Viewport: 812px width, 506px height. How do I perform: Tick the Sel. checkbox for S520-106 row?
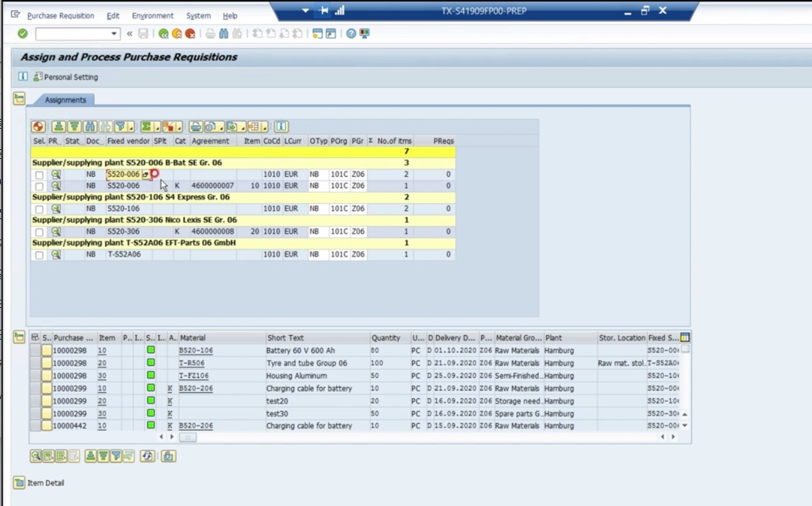click(39, 209)
